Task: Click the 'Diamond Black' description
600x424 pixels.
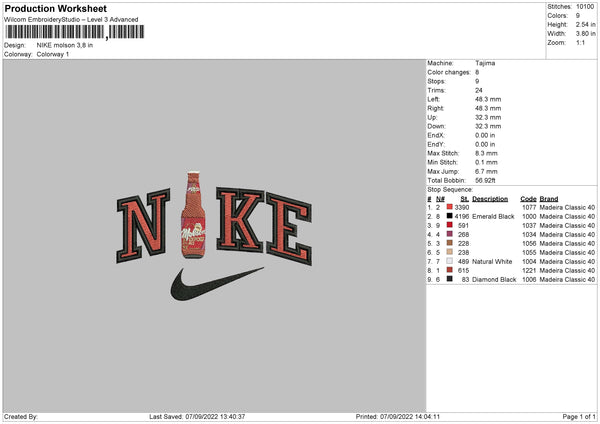Action: 494,280
